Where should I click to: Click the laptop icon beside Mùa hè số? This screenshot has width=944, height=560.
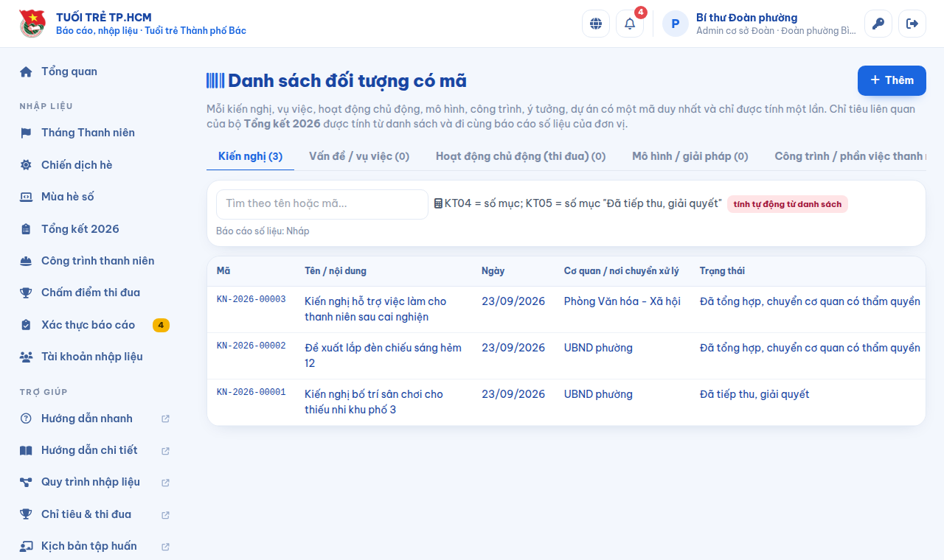26,197
